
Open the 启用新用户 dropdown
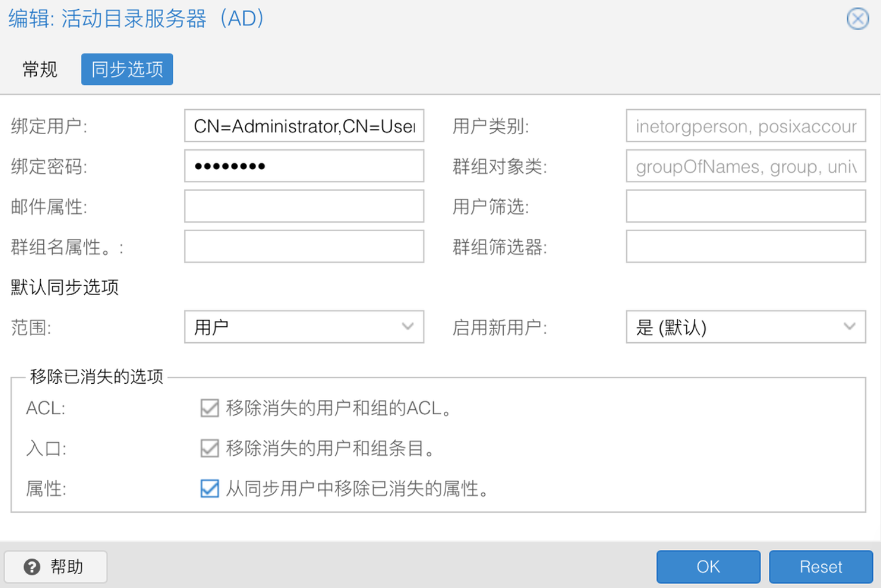point(746,327)
